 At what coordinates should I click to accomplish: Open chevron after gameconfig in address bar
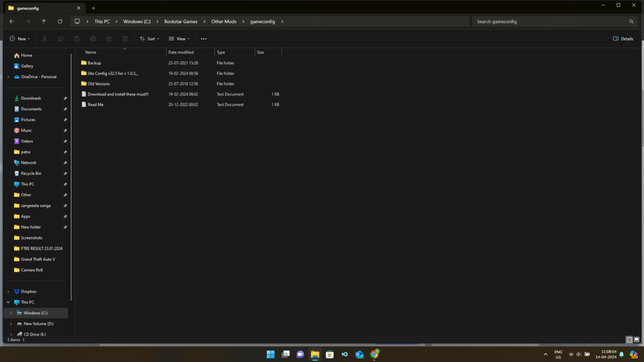coord(282,21)
